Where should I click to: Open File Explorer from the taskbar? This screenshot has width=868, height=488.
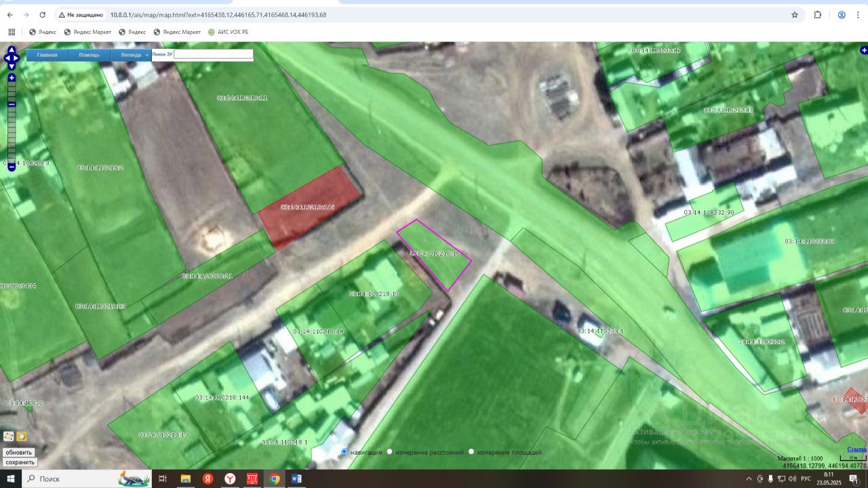coord(185,479)
